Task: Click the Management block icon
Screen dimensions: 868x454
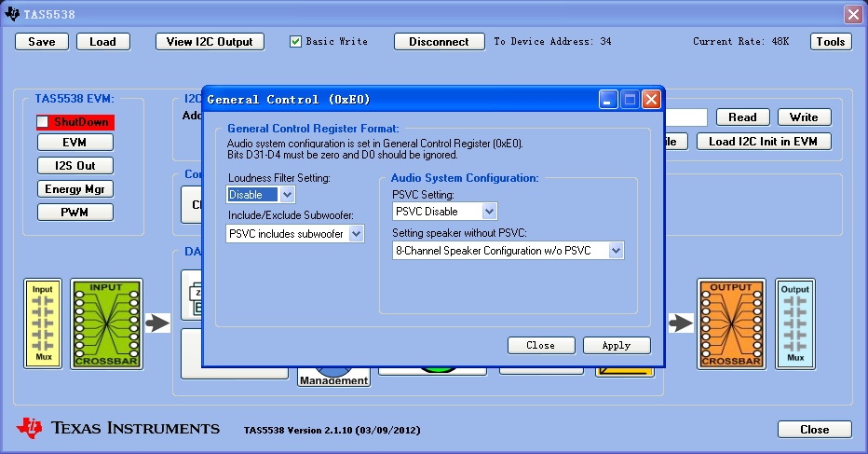Action: tap(333, 377)
